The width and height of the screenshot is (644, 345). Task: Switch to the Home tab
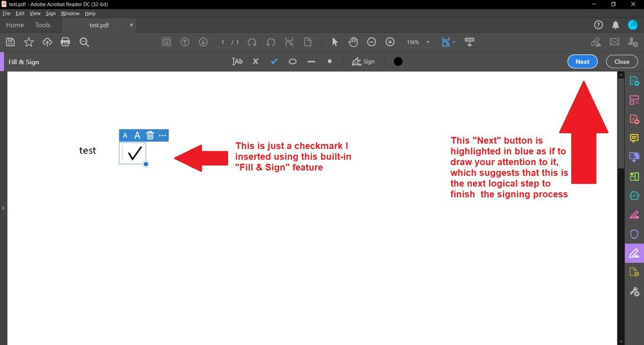[15, 25]
